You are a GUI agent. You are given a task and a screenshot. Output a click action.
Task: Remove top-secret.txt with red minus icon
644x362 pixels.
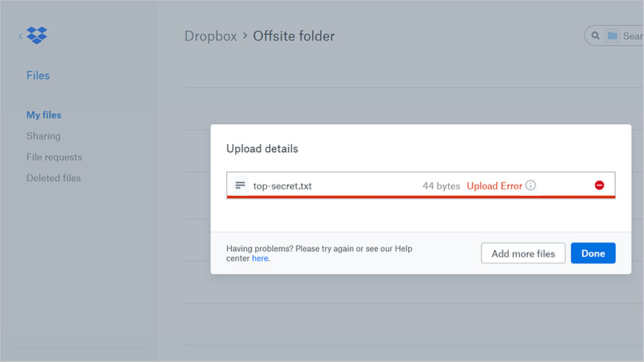(x=599, y=185)
